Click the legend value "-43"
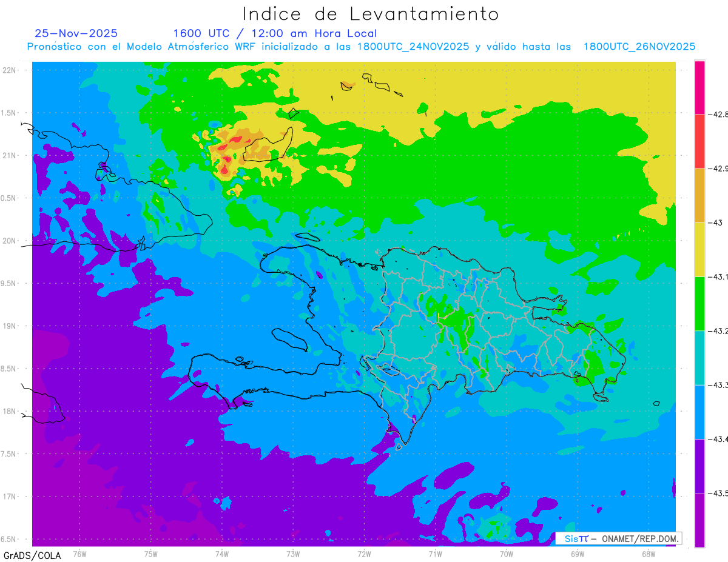Viewport: 728px width, 562px height. coord(715,222)
